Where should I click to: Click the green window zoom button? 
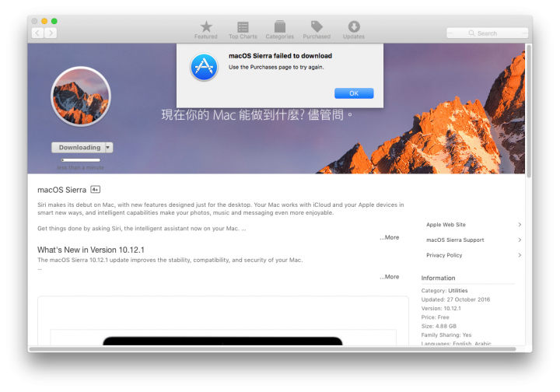click(x=54, y=21)
